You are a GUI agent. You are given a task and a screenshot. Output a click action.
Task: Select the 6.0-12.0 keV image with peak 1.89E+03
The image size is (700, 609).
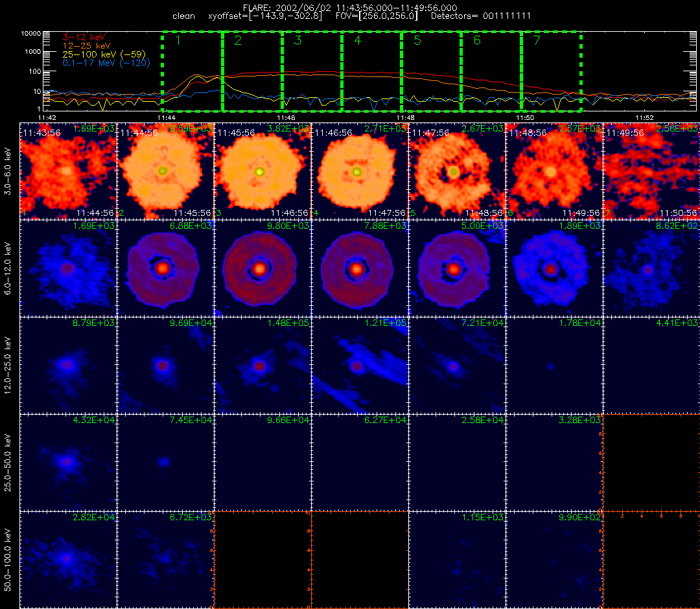click(555, 269)
